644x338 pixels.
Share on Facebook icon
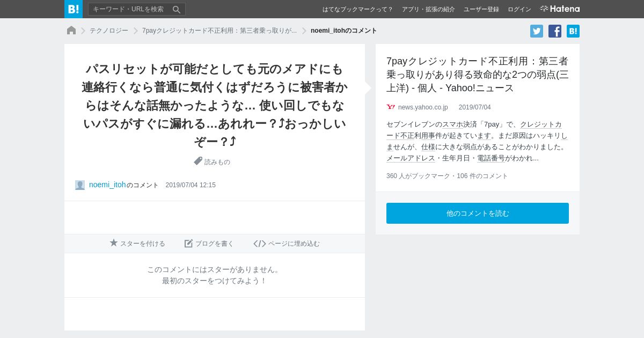click(x=555, y=31)
